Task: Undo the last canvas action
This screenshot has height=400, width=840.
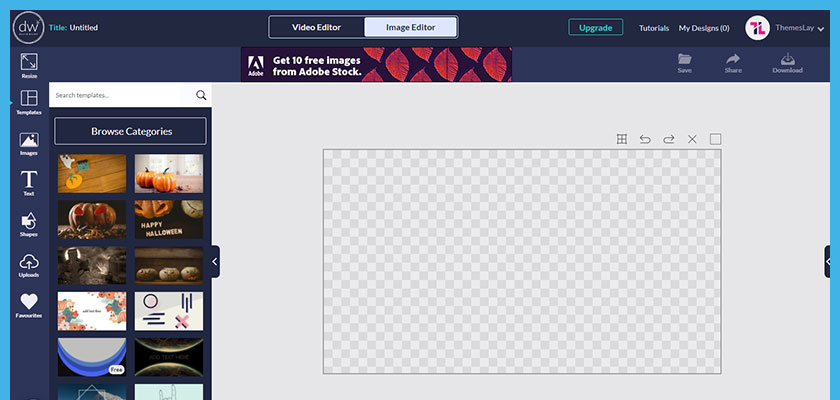Action: [x=645, y=139]
